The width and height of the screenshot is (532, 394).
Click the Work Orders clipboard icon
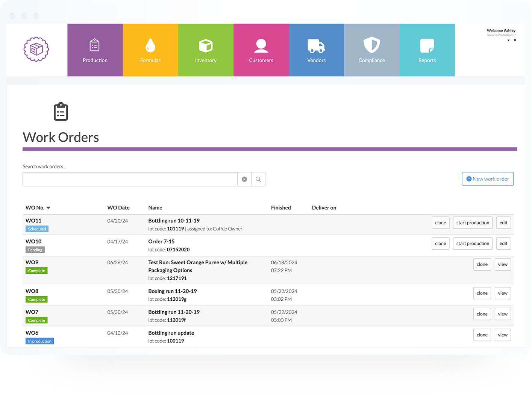click(x=61, y=112)
